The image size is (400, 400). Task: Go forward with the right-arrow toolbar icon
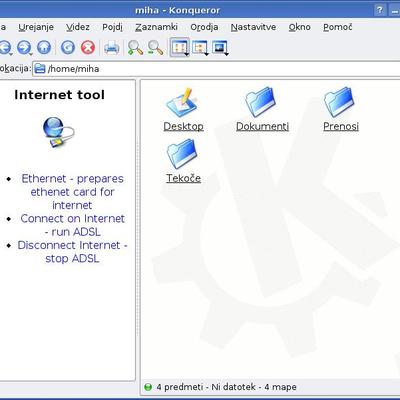pyautogui.click(x=24, y=47)
